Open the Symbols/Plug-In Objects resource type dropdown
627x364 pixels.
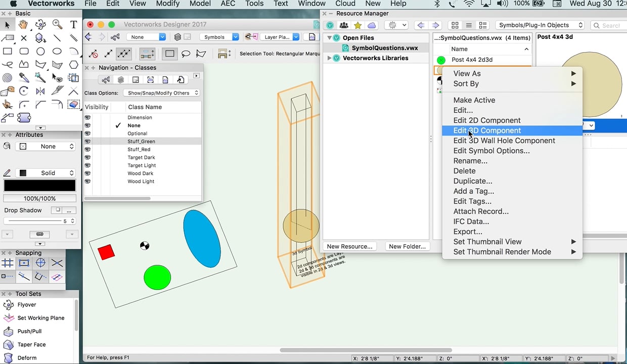click(x=540, y=25)
